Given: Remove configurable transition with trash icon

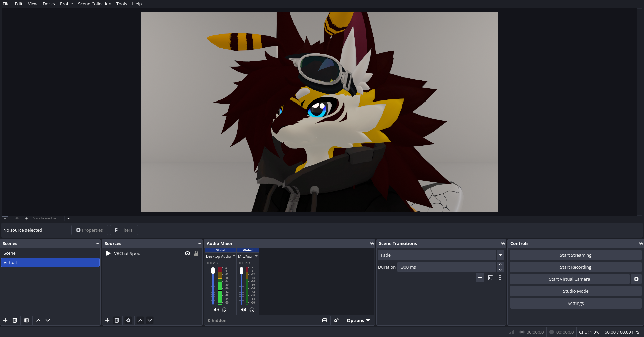Looking at the screenshot, I should click(x=490, y=278).
